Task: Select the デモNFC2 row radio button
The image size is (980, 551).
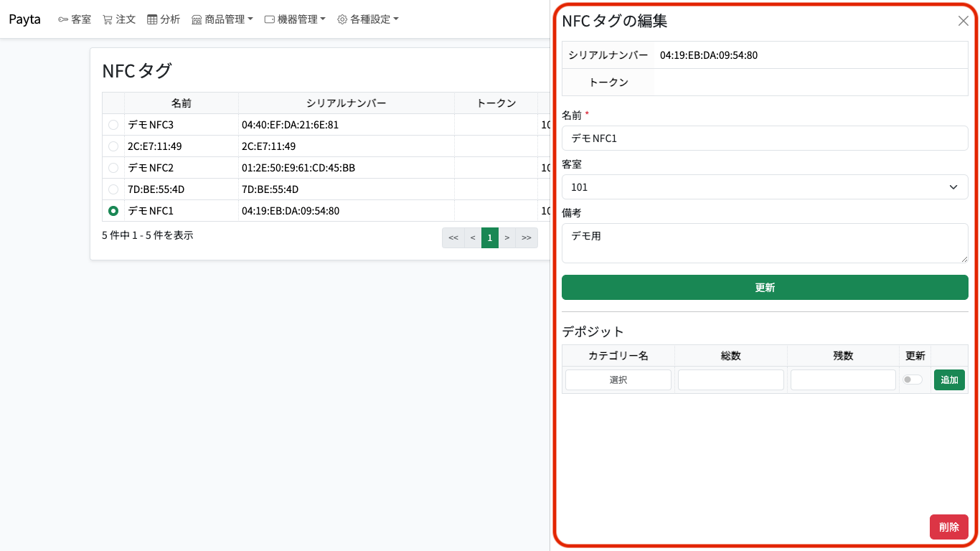Action: (113, 168)
